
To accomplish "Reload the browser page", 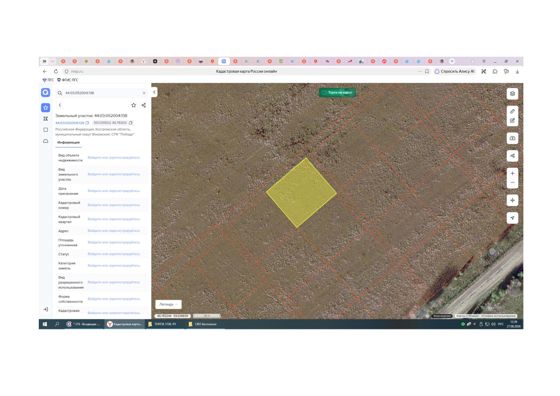I will click(56, 71).
